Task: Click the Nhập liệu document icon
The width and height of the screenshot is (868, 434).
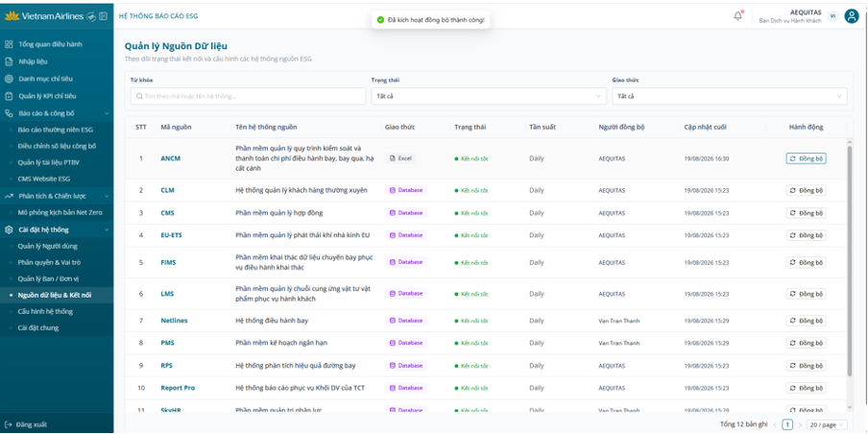Action: pos(9,61)
